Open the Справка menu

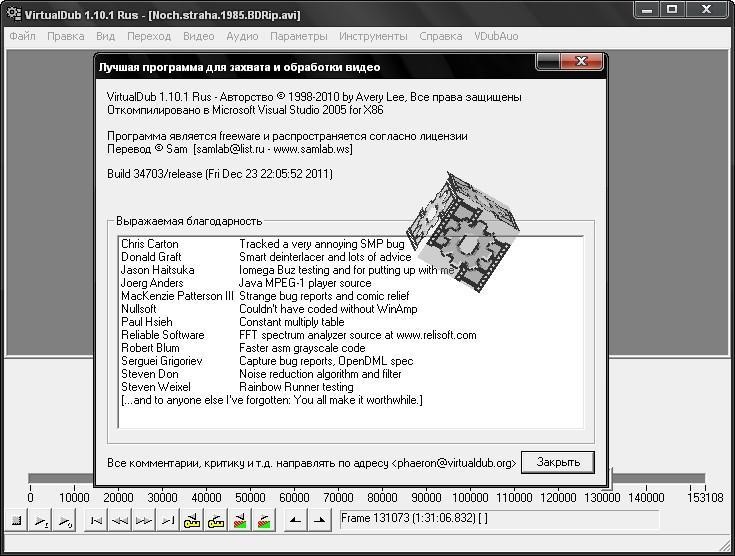pyautogui.click(x=441, y=36)
